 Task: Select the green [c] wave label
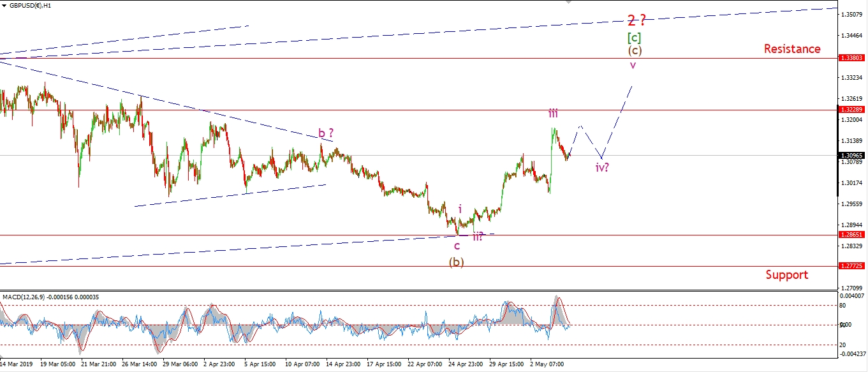tap(634, 38)
